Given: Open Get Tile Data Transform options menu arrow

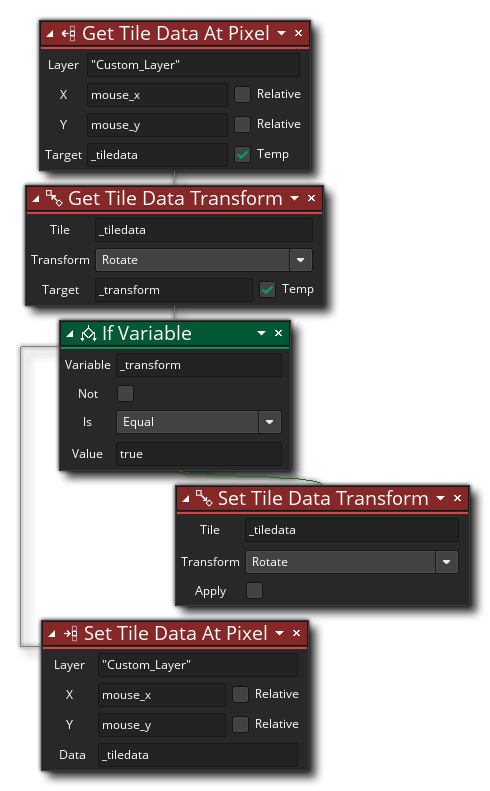Looking at the screenshot, I should click(295, 198).
